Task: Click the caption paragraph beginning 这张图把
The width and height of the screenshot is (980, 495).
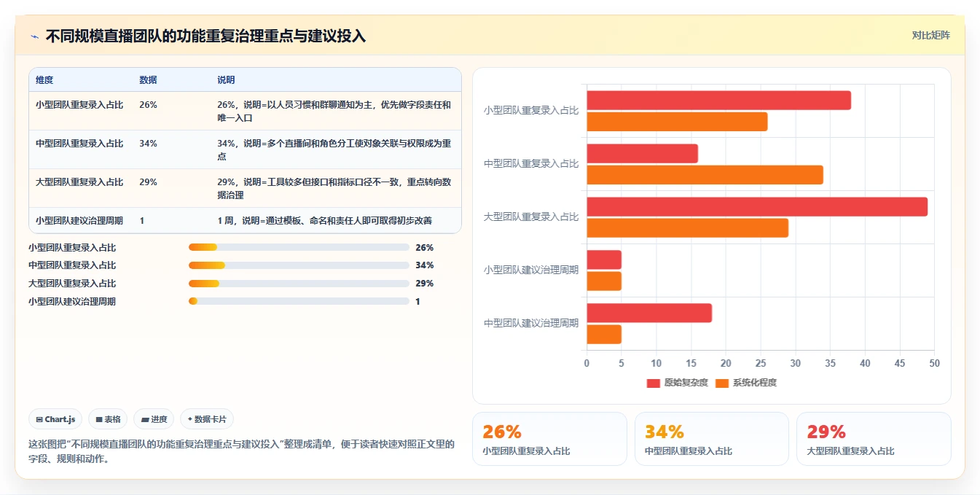Action: pos(241,451)
